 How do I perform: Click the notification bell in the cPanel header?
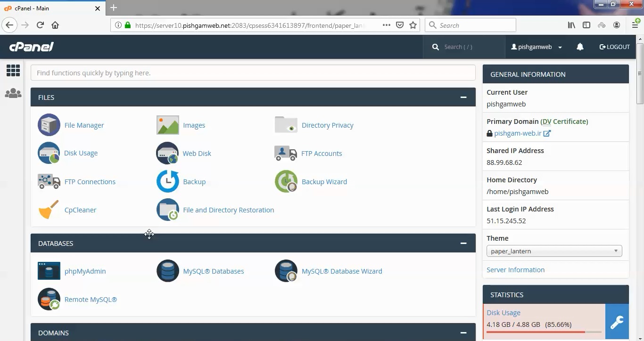(580, 47)
